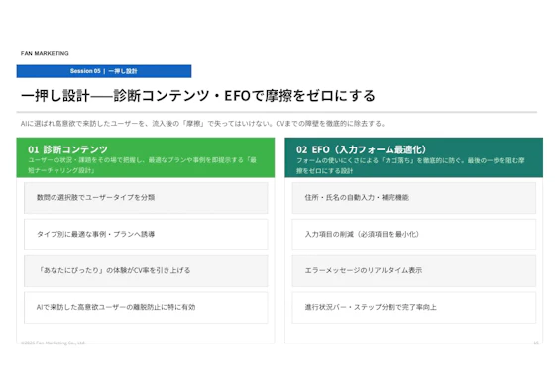
Task: Click the slide page number in footer
Action: [536, 343]
